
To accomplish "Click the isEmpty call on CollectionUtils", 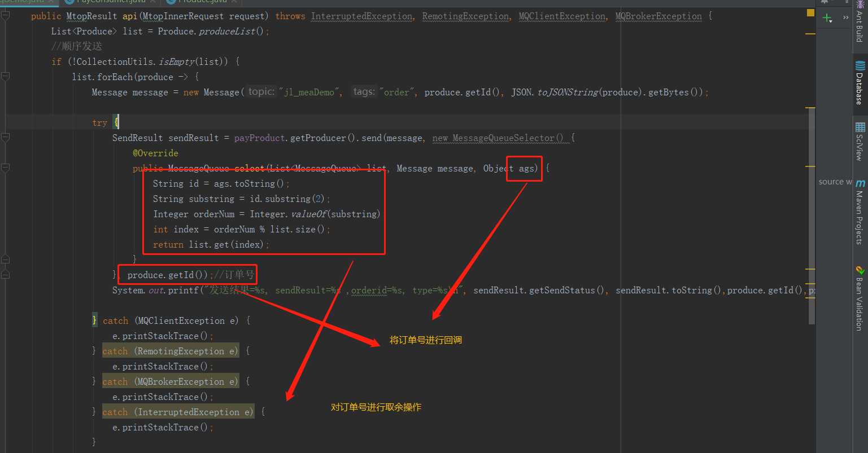I will point(176,62).
